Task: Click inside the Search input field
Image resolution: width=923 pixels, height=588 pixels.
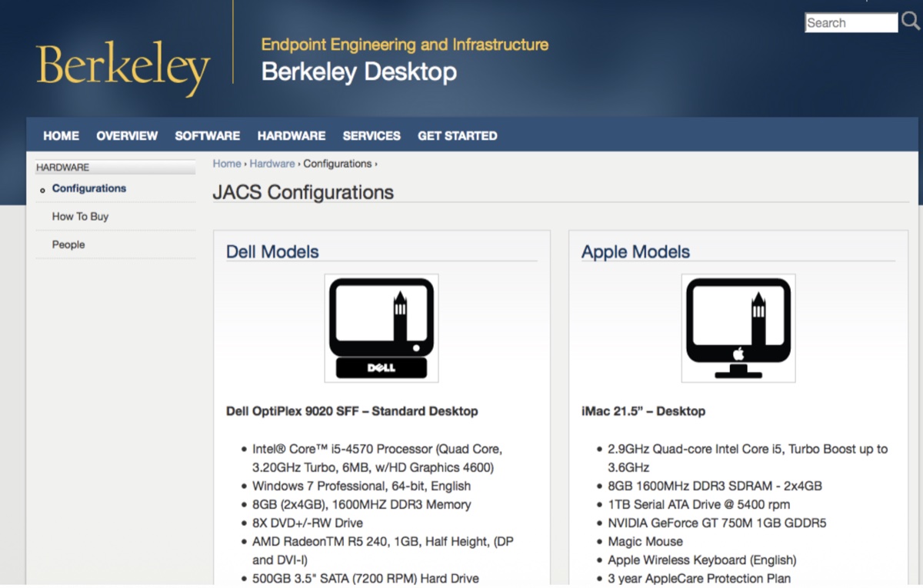Action: pos(850,22)
